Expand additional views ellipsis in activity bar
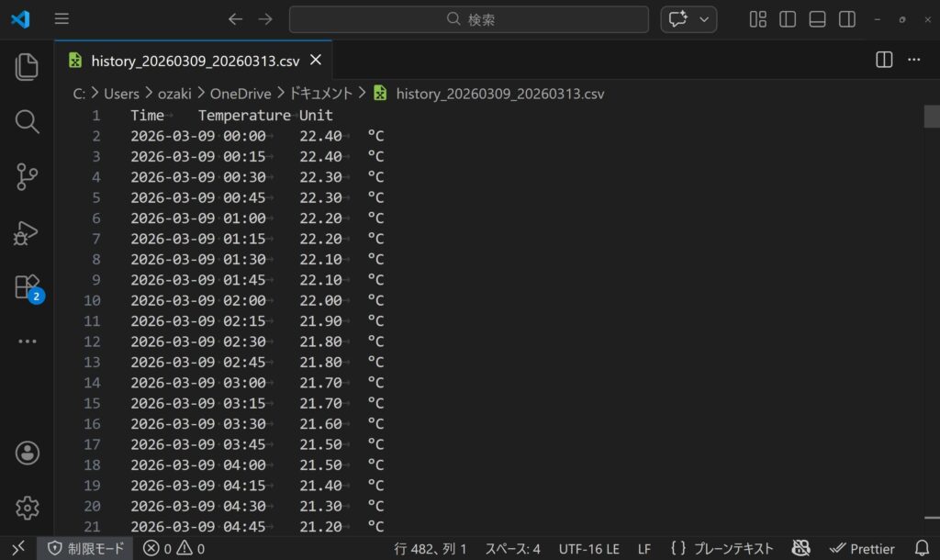The image size is (940, 560). pyautogui.click(x=27, y=342)
